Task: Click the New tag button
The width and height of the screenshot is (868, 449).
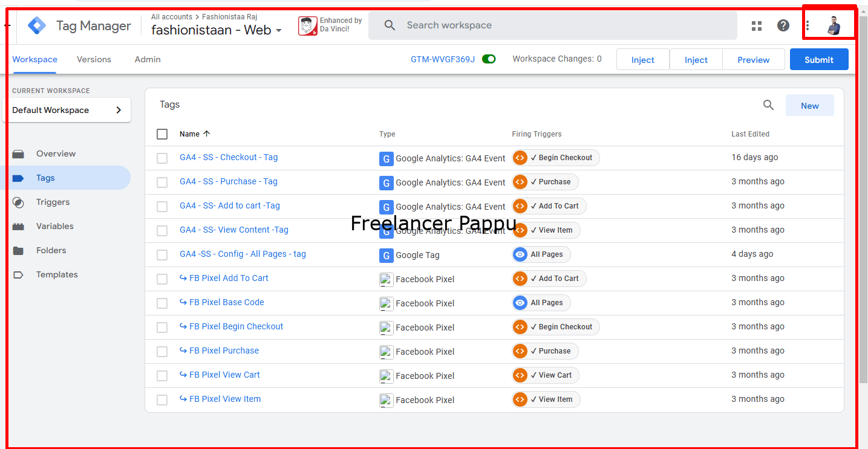Action: [810, 106]
